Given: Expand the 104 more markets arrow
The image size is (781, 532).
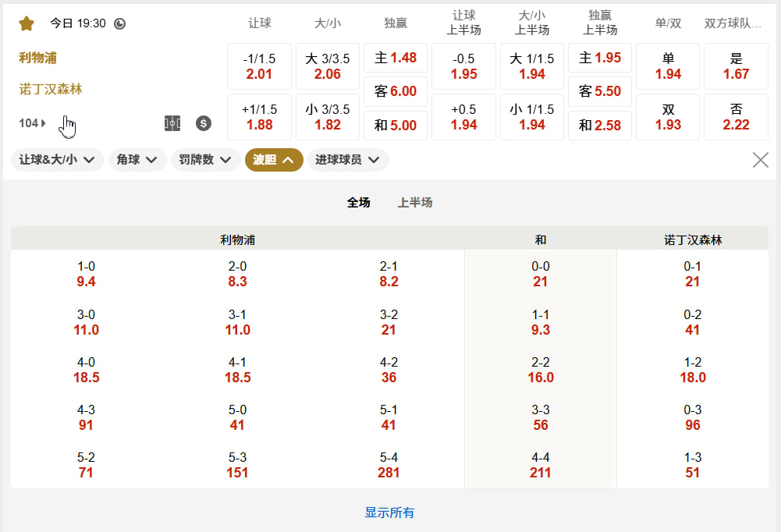Looking at the screenshot, I should (x=32, y=123).
